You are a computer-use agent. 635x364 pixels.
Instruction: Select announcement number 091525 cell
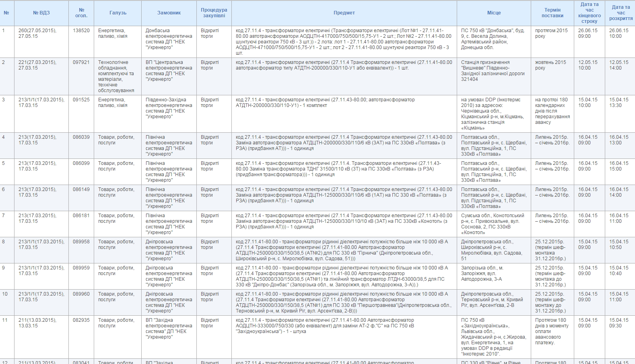pyautogui.click(x=81, y=100)
